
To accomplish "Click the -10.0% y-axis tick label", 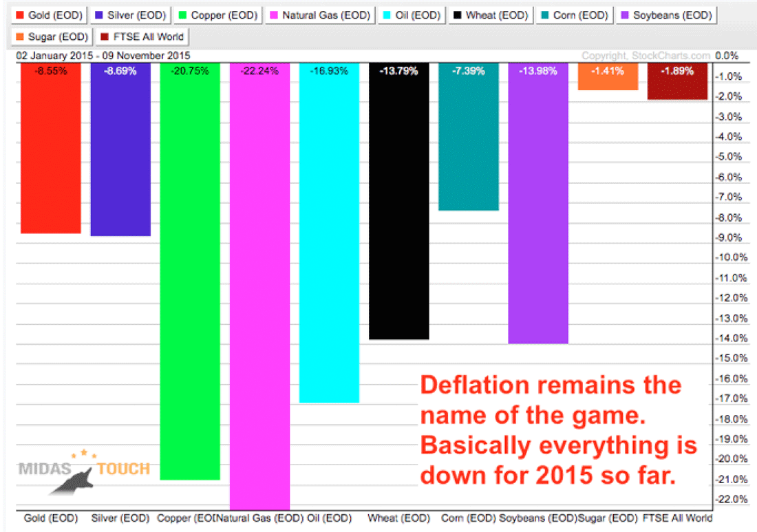I will (x=732, y=257).
